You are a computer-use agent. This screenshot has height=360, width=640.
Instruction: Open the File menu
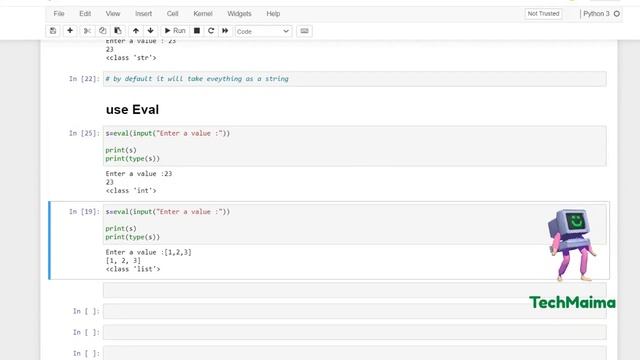[59, 13]
